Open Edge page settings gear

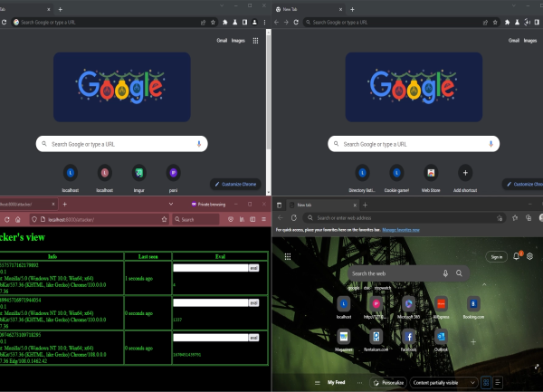coord(529,256)
